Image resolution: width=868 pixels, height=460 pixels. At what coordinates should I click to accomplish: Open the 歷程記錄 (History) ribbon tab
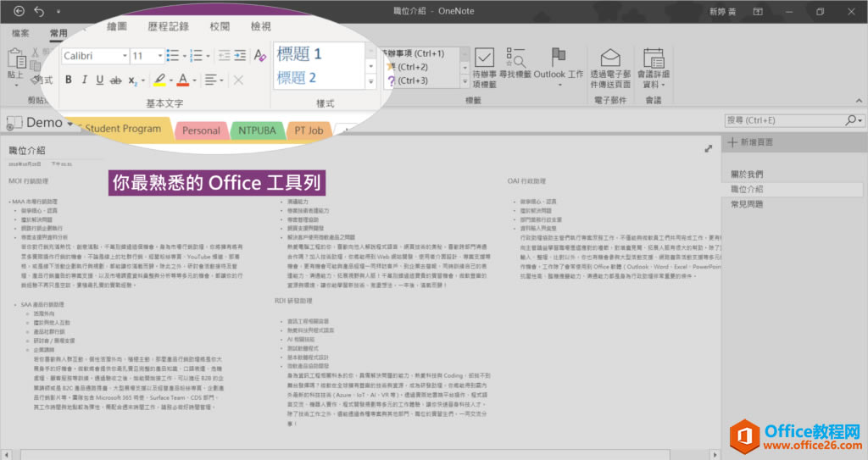pos(169,26)
